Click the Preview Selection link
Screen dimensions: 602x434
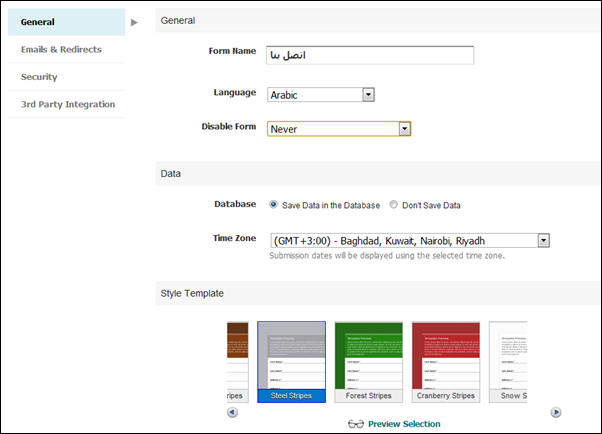tap(403, 424)
